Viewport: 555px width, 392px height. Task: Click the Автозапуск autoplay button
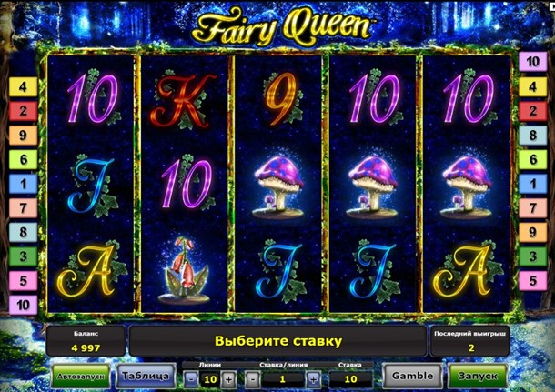81,376
